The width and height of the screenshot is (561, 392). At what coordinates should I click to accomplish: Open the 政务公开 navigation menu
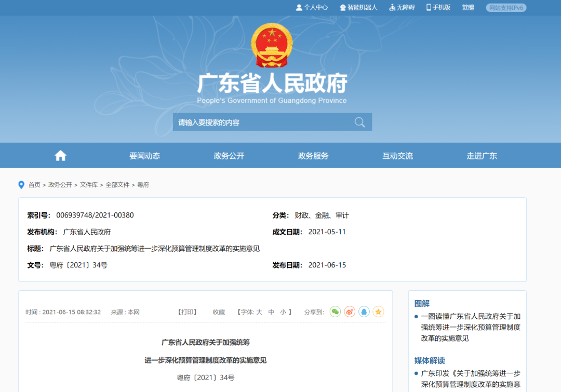pos(229,156)
